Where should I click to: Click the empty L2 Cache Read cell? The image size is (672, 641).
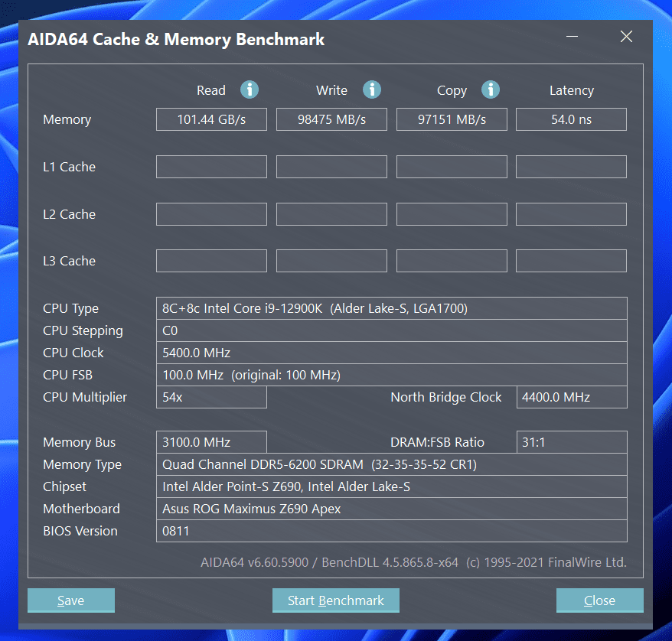212,214
